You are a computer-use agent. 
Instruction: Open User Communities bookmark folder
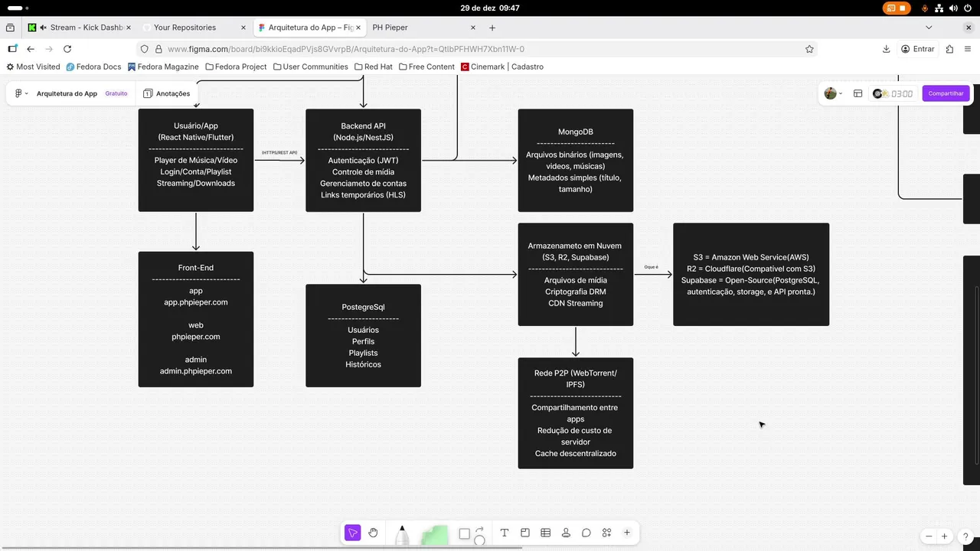coord(310,67)
